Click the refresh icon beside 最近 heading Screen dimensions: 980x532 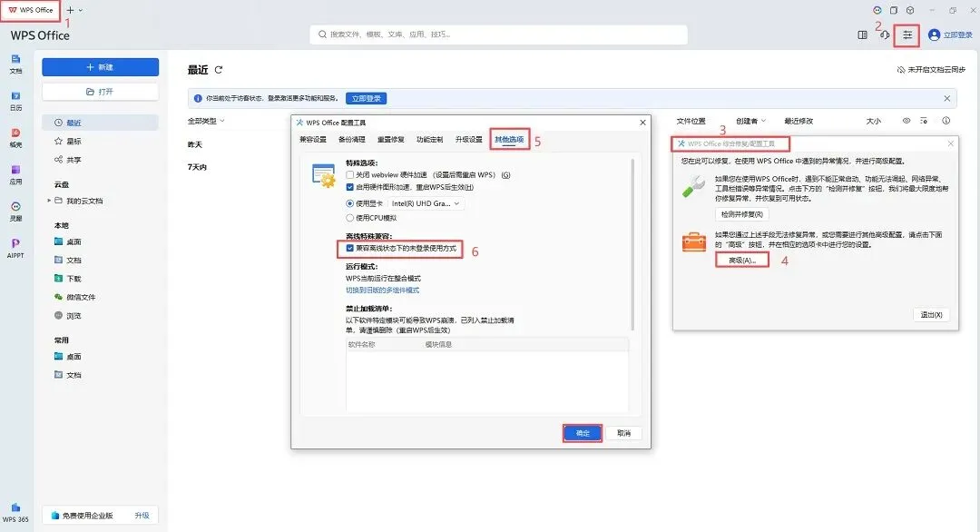[x=218, y=70]
